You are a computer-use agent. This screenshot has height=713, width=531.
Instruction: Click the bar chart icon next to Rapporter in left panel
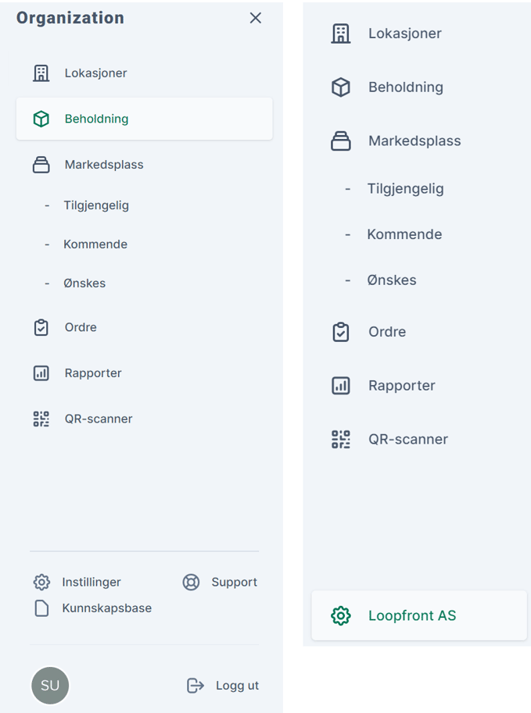[41, 373]
